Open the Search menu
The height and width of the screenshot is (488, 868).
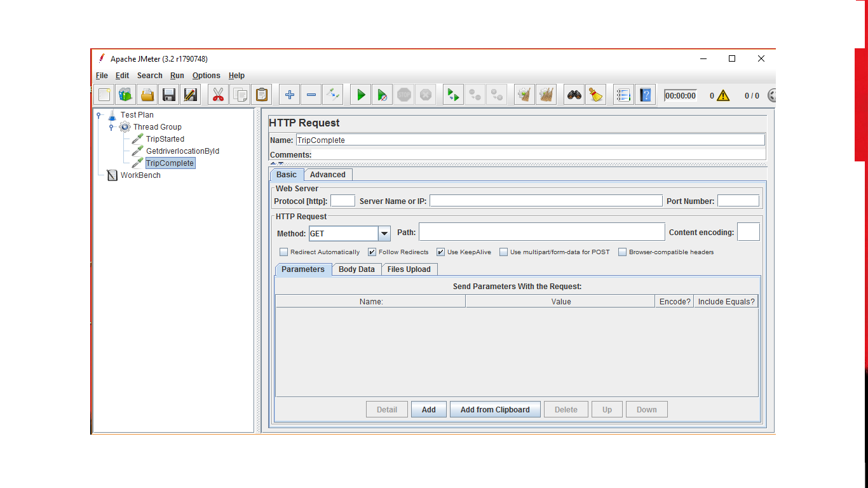coord(149,76)
